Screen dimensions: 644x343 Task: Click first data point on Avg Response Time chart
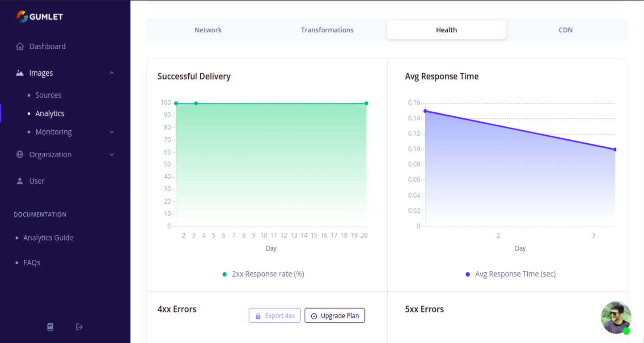425,111
